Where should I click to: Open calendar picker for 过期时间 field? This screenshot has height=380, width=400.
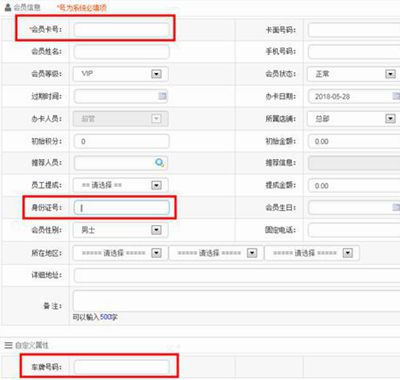162,96
